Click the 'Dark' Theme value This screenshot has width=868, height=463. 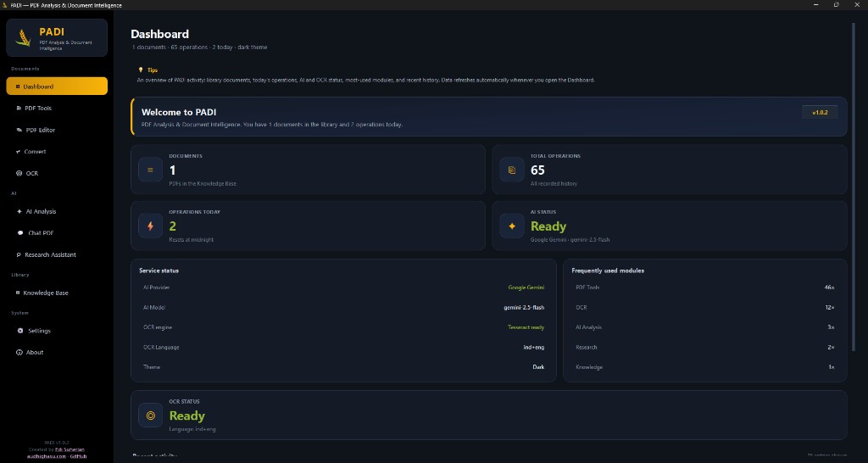point(538,367)
